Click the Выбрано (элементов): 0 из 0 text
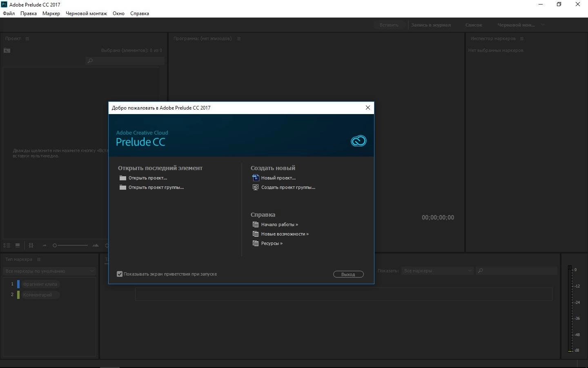Viewport: 588px width, 368px height. pyautogui.click(x=131, y=50)
